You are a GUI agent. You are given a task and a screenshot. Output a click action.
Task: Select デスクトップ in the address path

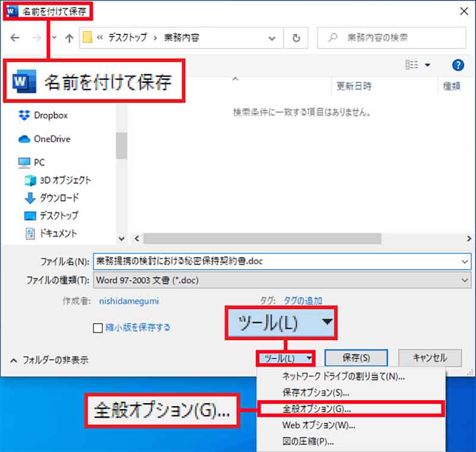(127, 38)
